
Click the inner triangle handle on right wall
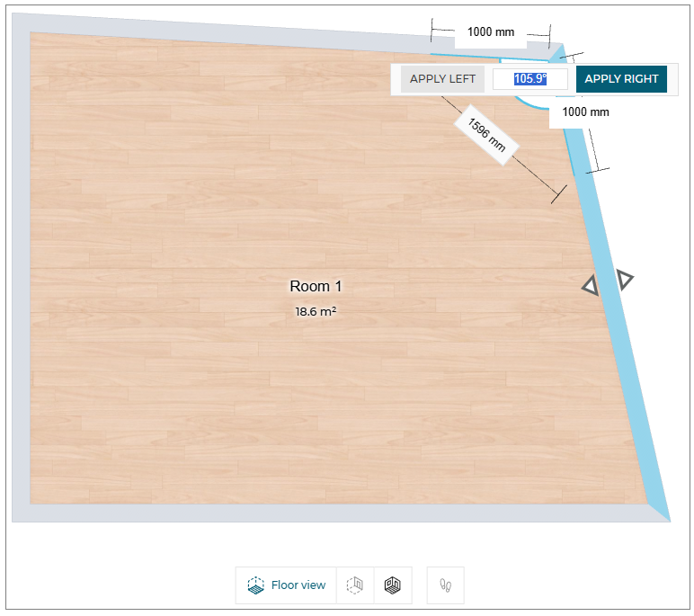pos(591,286)
